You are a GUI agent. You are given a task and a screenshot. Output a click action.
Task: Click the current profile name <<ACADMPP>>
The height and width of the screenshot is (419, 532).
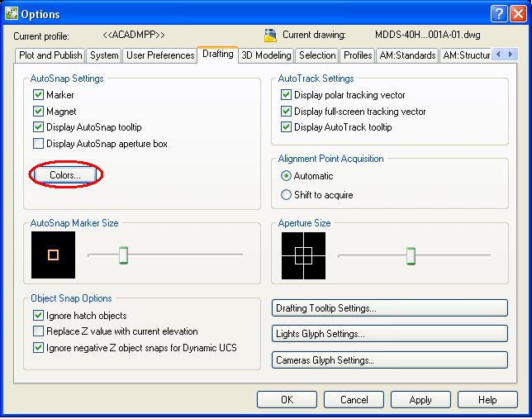[134, 35]
